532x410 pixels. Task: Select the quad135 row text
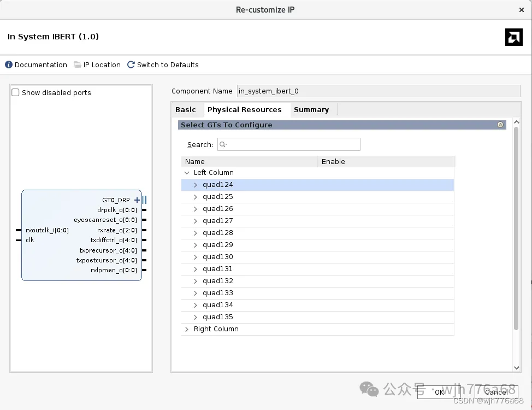(218, 317)
